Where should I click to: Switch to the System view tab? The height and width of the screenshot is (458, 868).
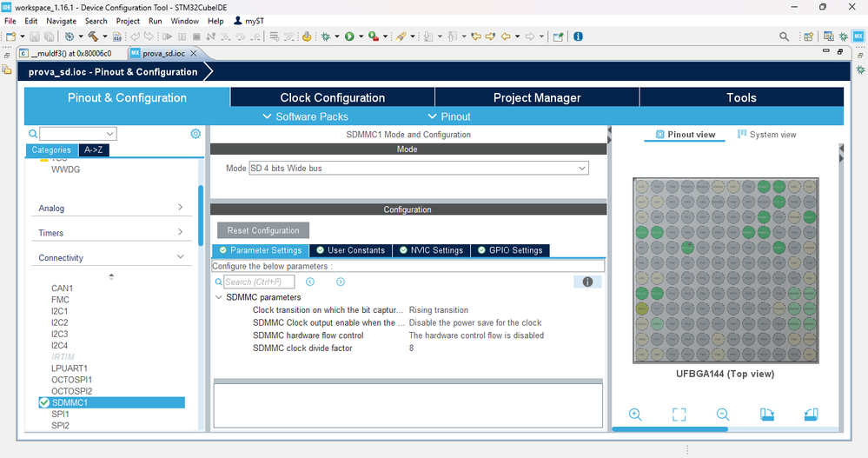766,135
